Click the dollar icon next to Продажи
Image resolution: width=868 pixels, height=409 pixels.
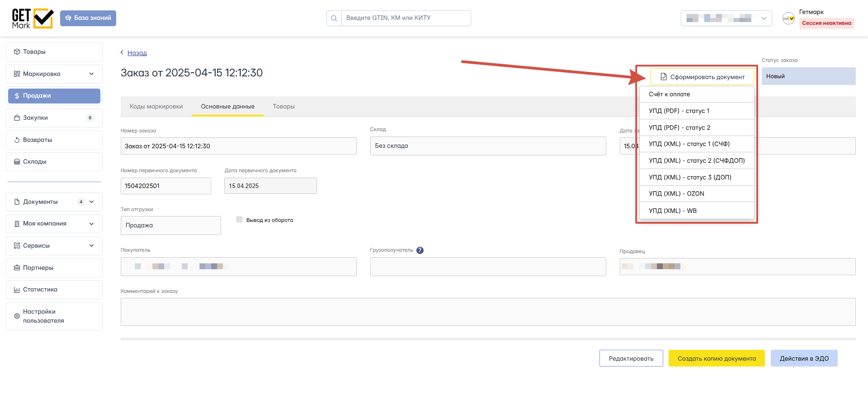click(x=17, y=96)
